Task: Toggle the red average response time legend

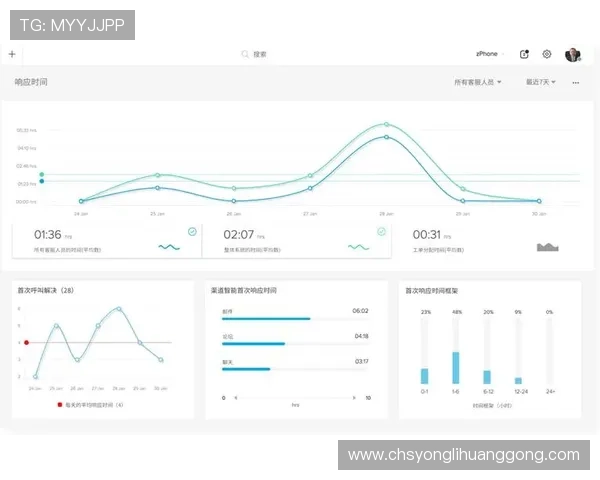Action: point(60,404)
